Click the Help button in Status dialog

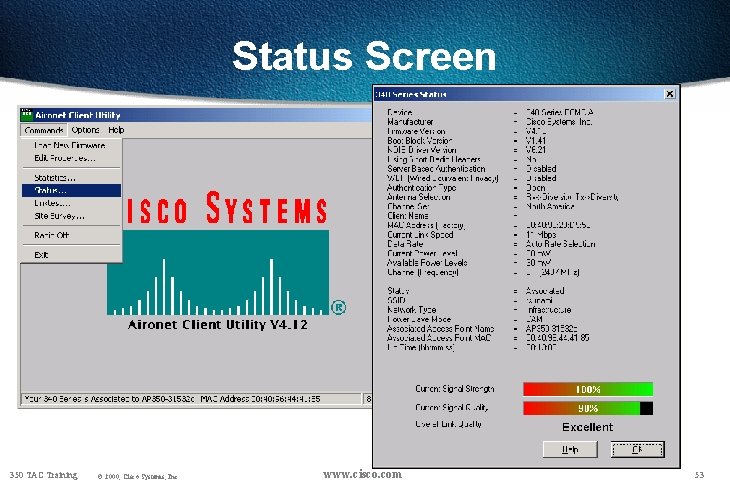(x=570, y=449)
